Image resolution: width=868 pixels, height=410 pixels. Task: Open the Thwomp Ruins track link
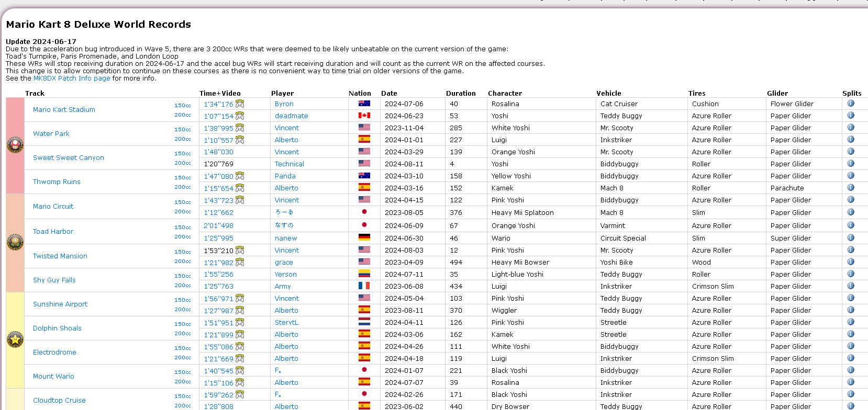pyautogui.click(x=57, y=181)
